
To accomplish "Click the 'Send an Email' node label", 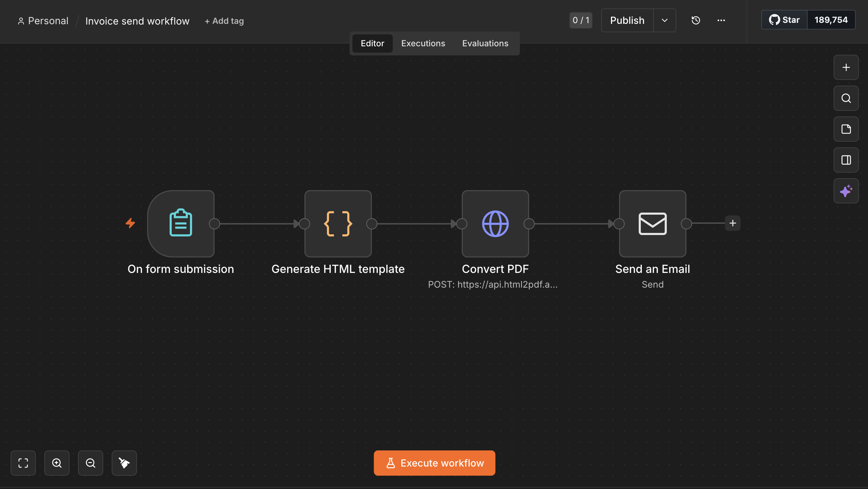I will (x=653, y=269).
